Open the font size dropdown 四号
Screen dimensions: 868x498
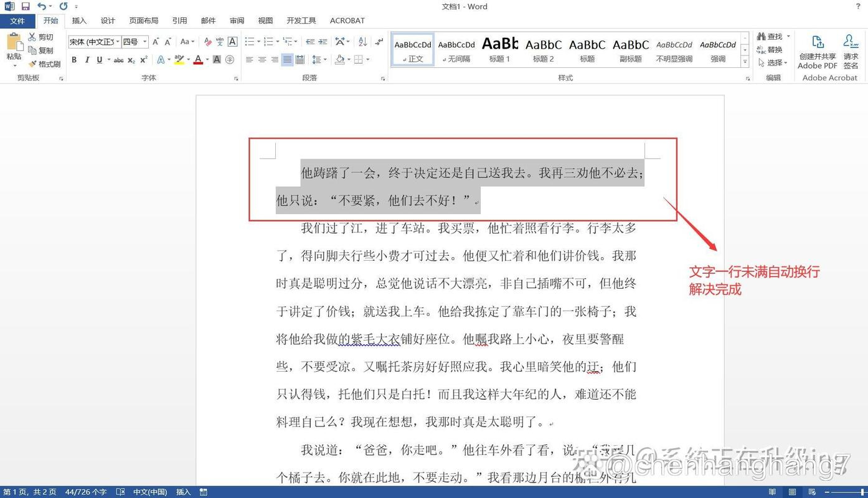click(145, 42)
